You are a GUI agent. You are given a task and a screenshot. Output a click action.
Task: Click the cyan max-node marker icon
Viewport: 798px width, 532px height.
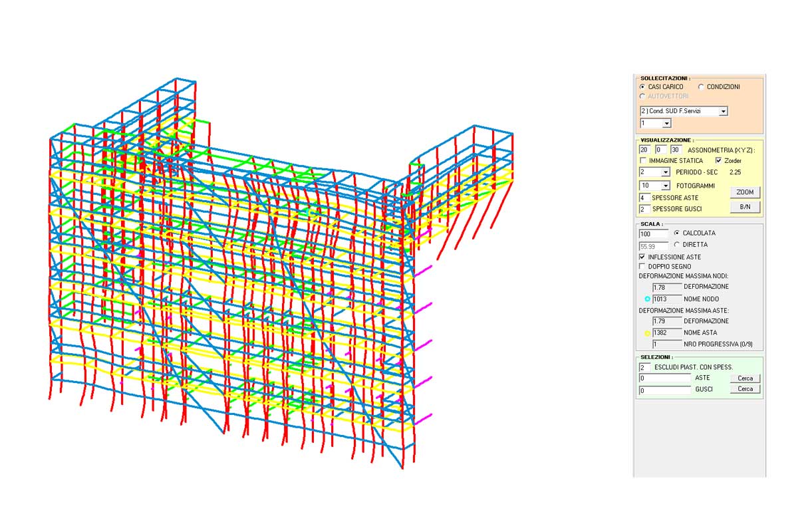click(x=647, y=299)
